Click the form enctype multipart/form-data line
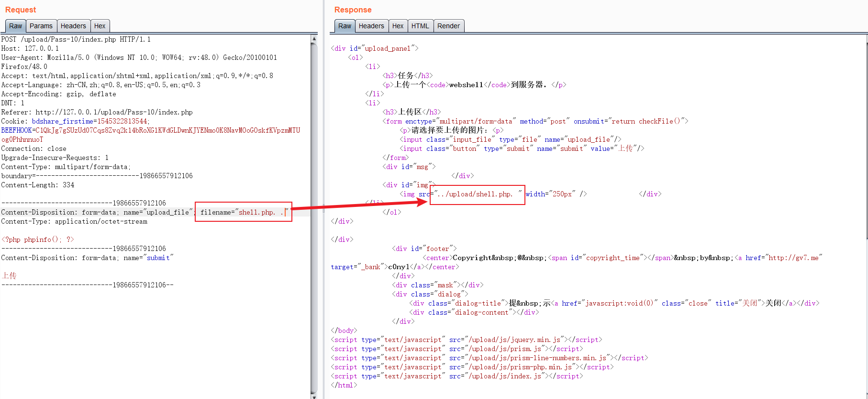868x399 pixels. (x=535, y=121)
